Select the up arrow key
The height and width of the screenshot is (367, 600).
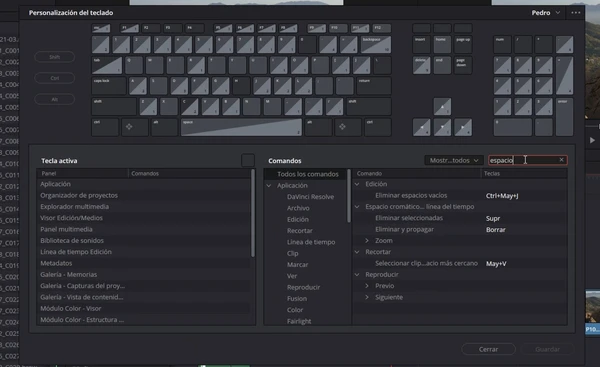[442, 106]
